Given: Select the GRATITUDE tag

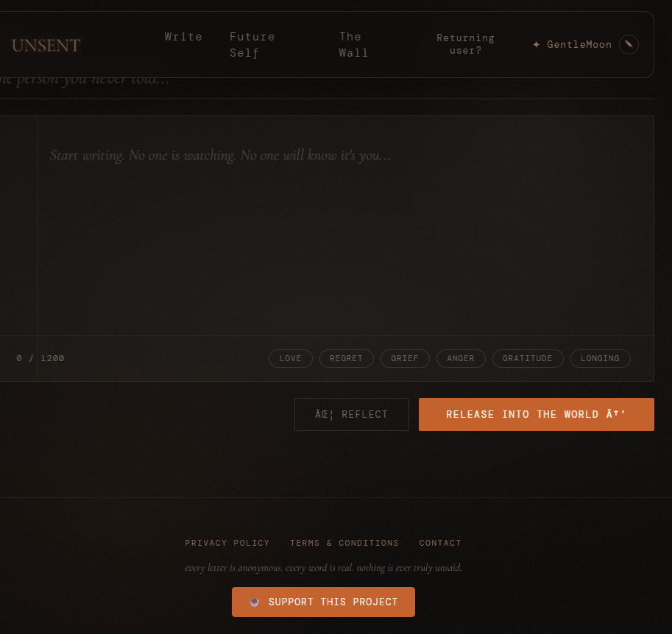Looking at the screenshot, I should tap(527, 358).
